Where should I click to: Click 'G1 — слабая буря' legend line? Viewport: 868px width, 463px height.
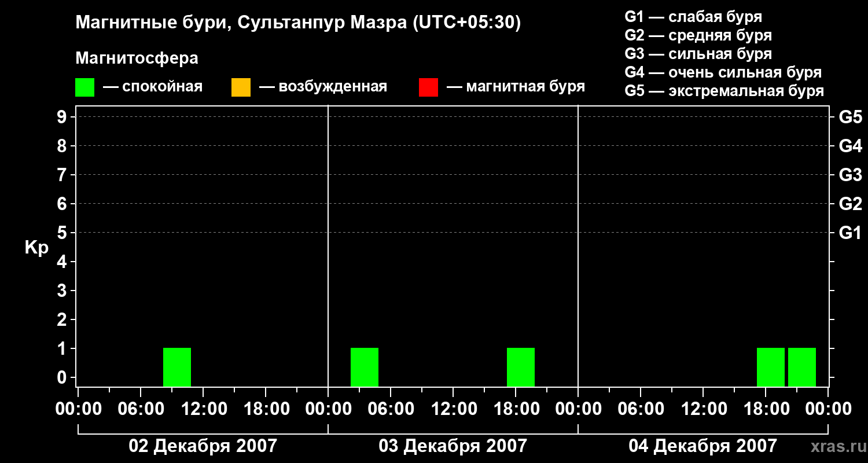pos(693,17)
